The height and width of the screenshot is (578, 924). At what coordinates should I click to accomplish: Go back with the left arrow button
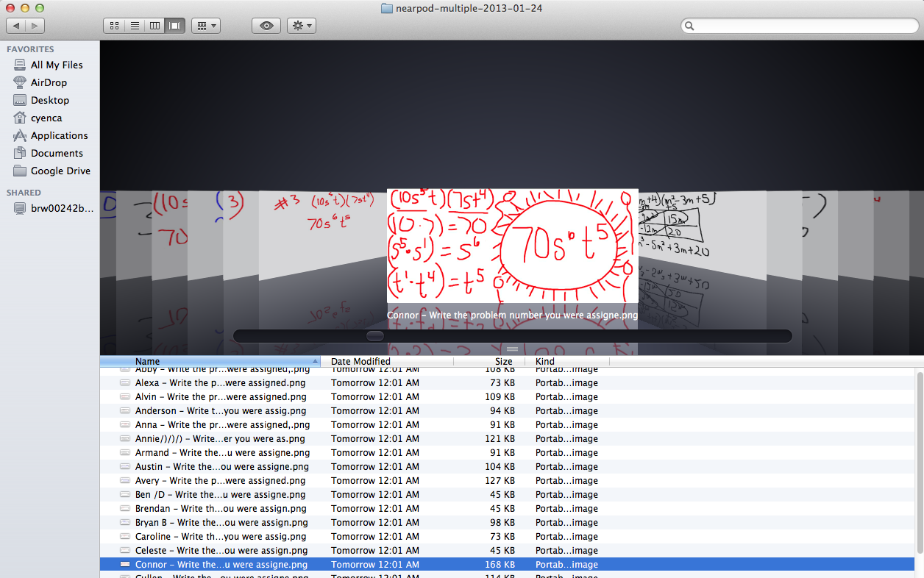tap(15, 26)
